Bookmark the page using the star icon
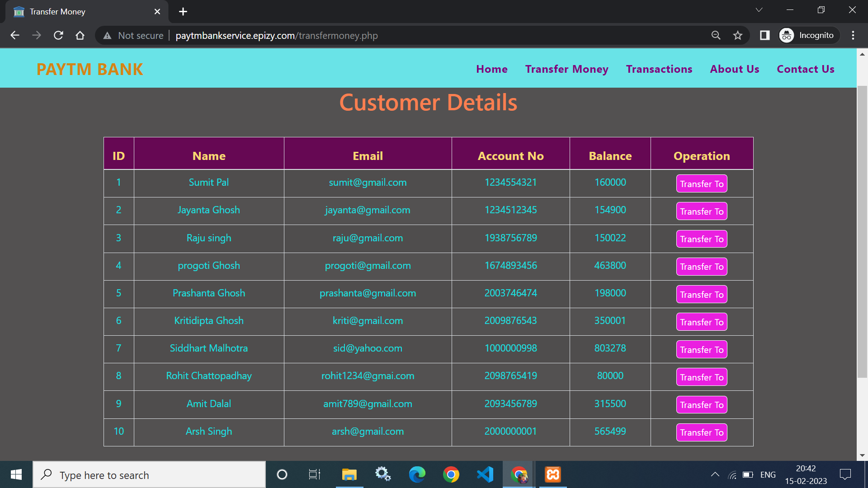Screen dimensions: 868x488 point(738,35)
